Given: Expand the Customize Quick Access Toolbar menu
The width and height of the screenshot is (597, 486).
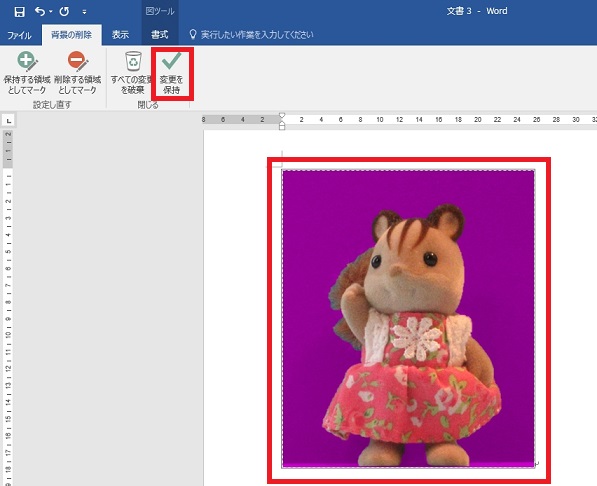Looking at the screenshot, I should tap(84, 12).
